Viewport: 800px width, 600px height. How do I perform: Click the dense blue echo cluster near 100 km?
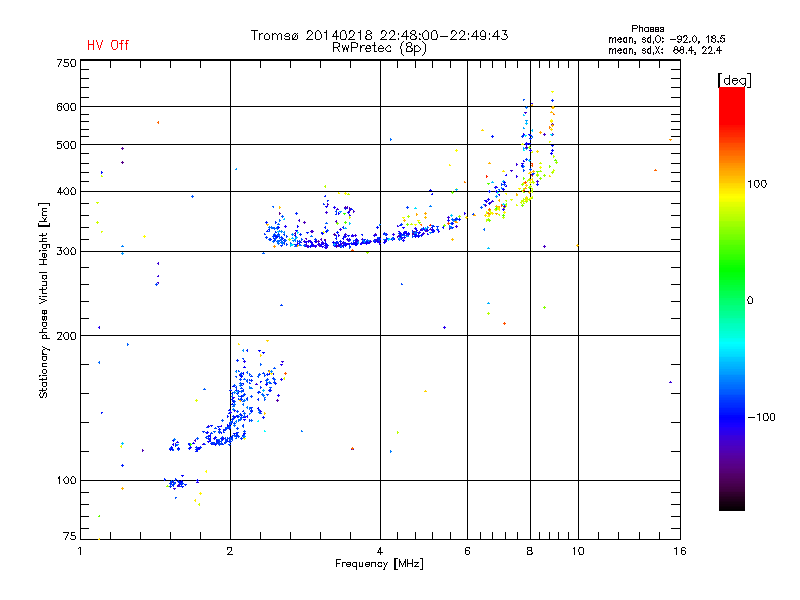click(x=178, y=483)
